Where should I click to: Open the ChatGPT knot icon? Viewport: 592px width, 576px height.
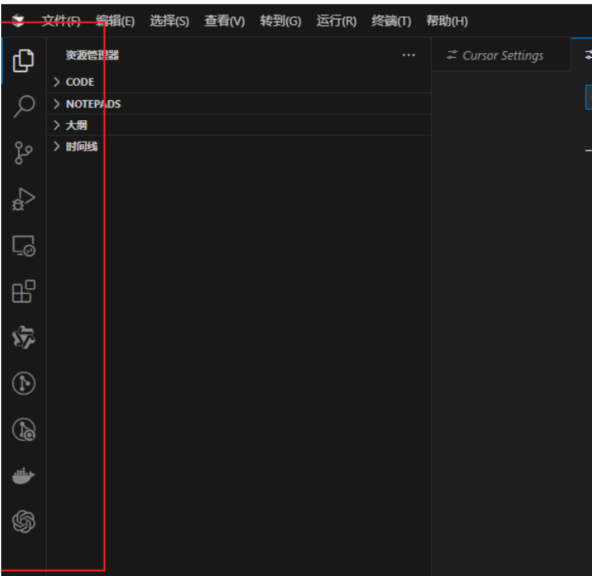(24, 522)
